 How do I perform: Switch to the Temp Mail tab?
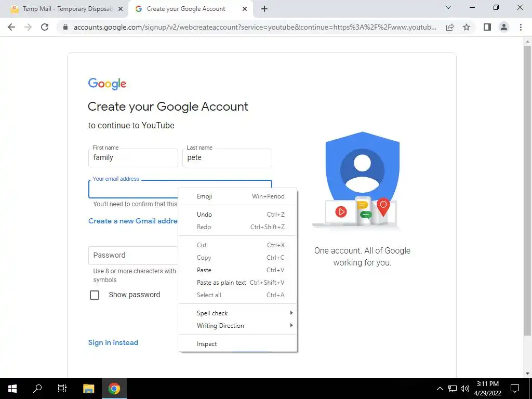click(67, 9)
